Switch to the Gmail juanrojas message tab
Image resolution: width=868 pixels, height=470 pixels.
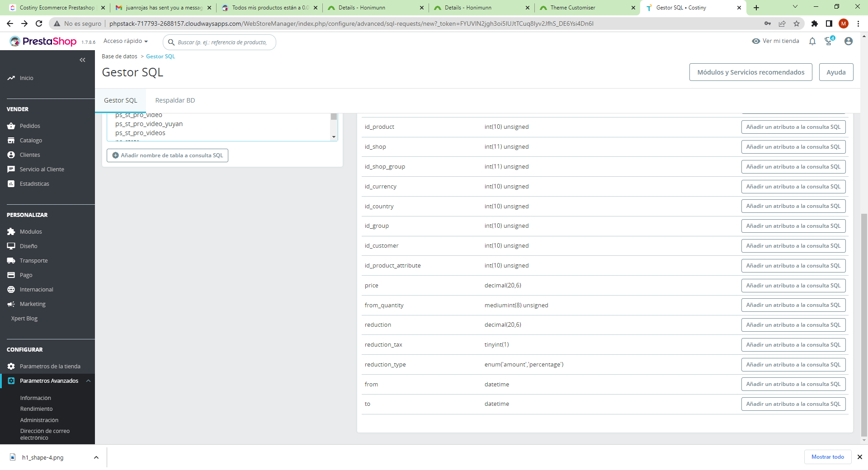point(163,8)
